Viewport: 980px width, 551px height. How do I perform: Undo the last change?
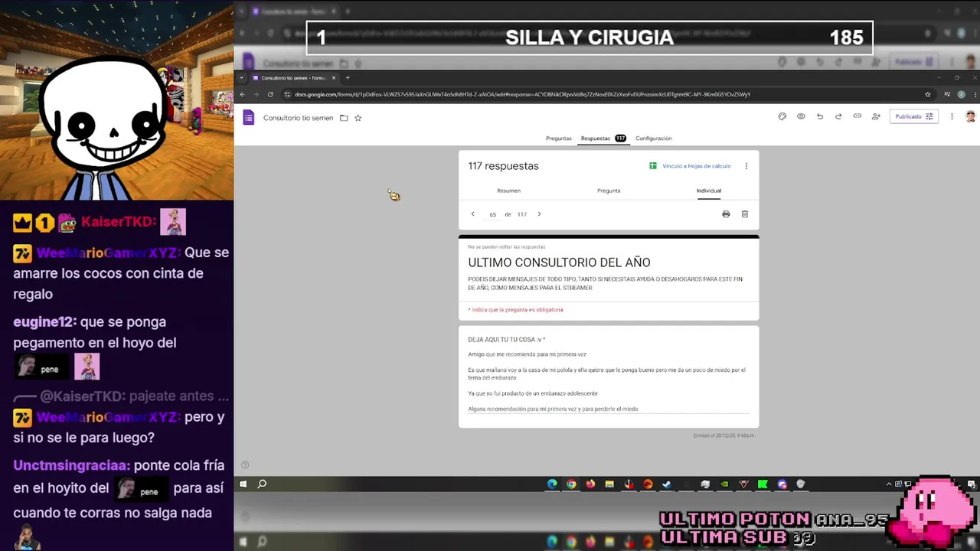click(x=820, y=116)
